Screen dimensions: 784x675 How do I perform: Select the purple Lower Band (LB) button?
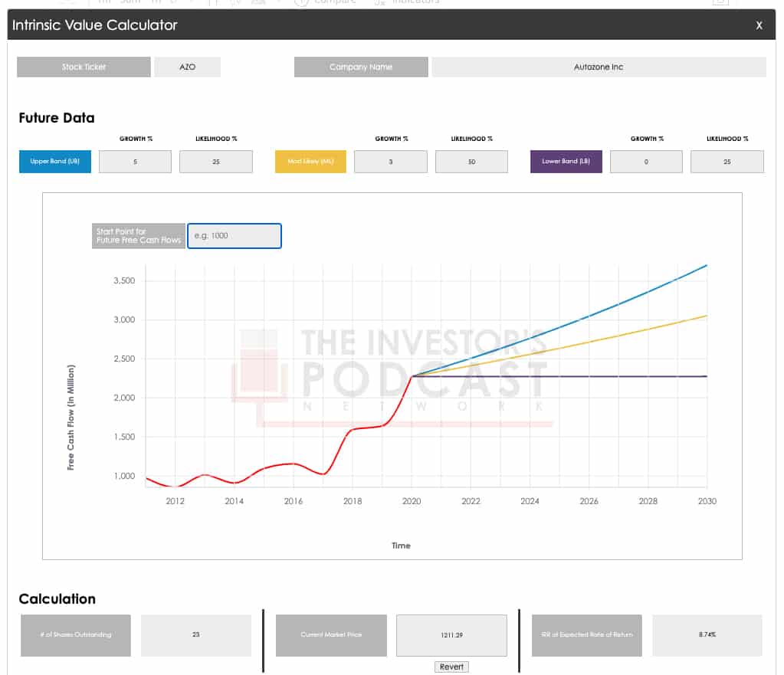(x=566, y=162)
